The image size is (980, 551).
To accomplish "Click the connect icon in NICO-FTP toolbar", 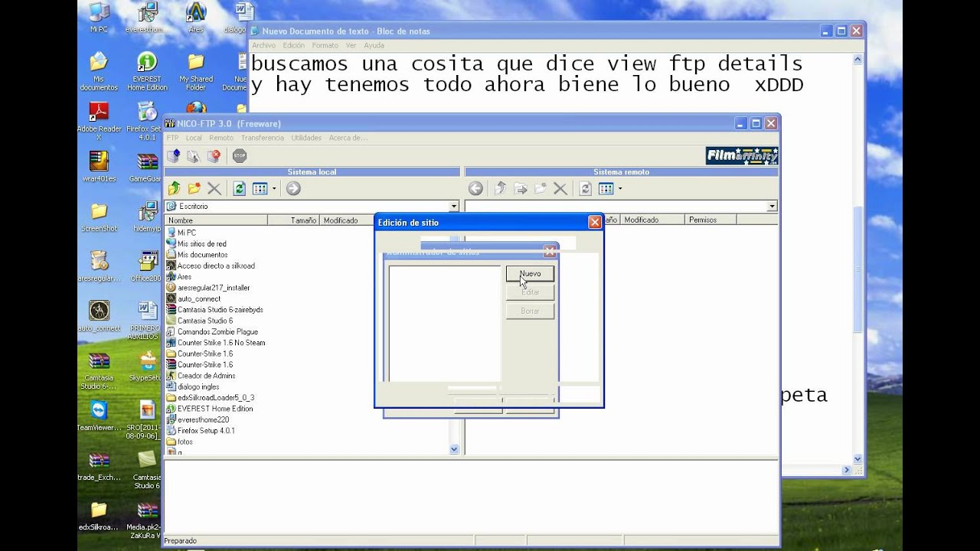I will pyautogui.click(x=174, y=156).
